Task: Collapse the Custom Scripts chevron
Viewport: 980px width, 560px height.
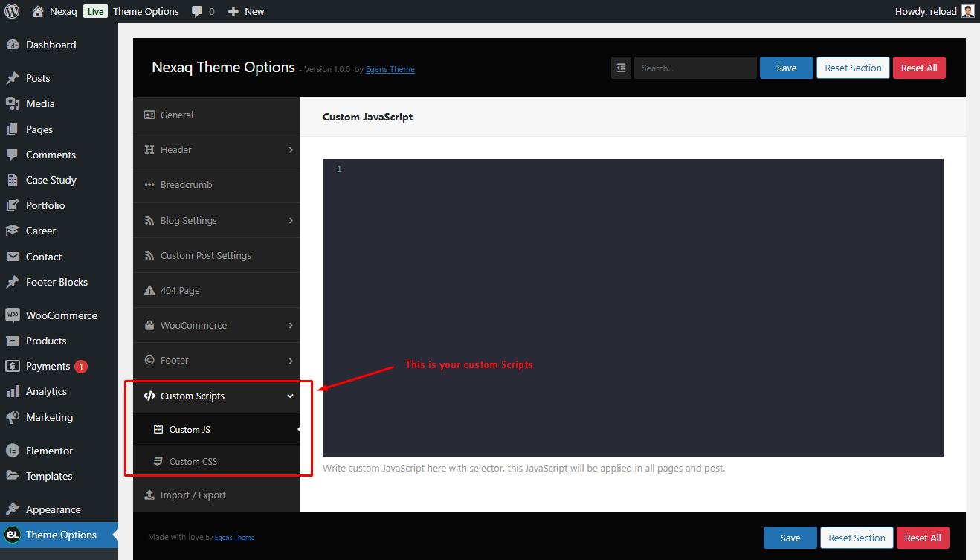Action: [x=291, y=396]
